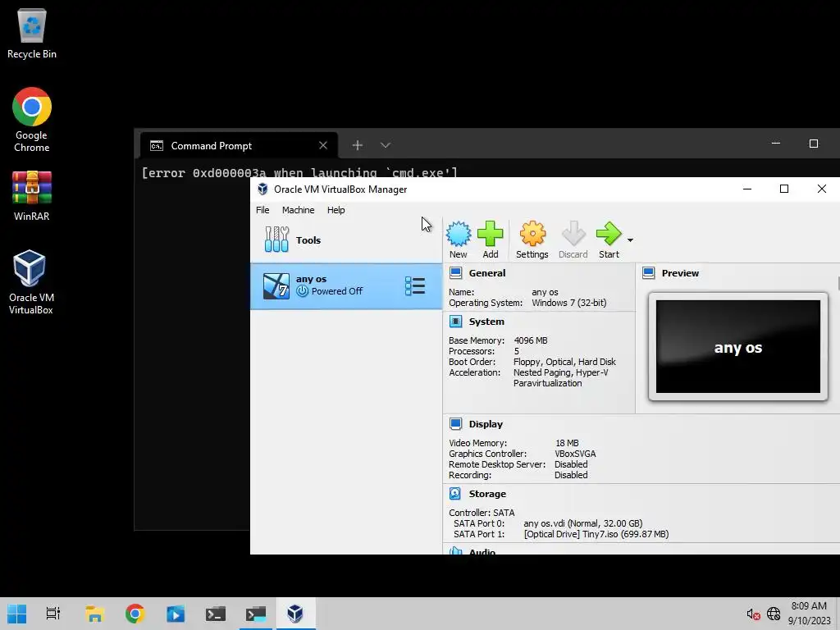Maximize the VirtualBox Manager window
This screenshot has height=630, width=840.
tap(784, 189)
